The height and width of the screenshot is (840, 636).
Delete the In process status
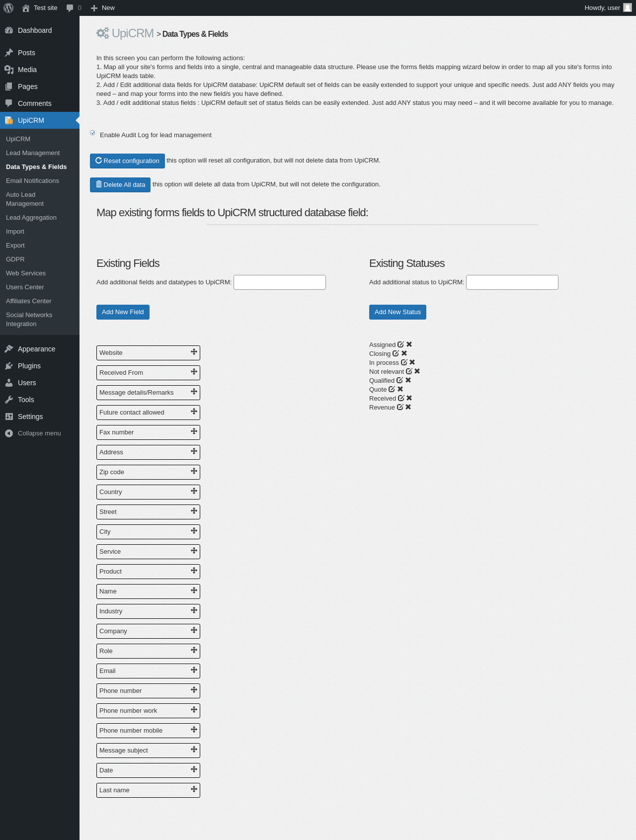[x=412, y=362]
